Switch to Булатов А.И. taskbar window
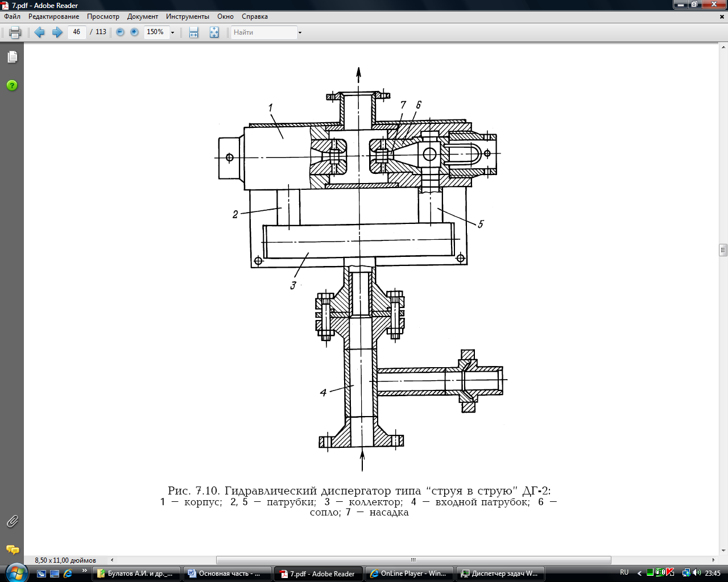728x582 pixels. [x=136, y=573]
